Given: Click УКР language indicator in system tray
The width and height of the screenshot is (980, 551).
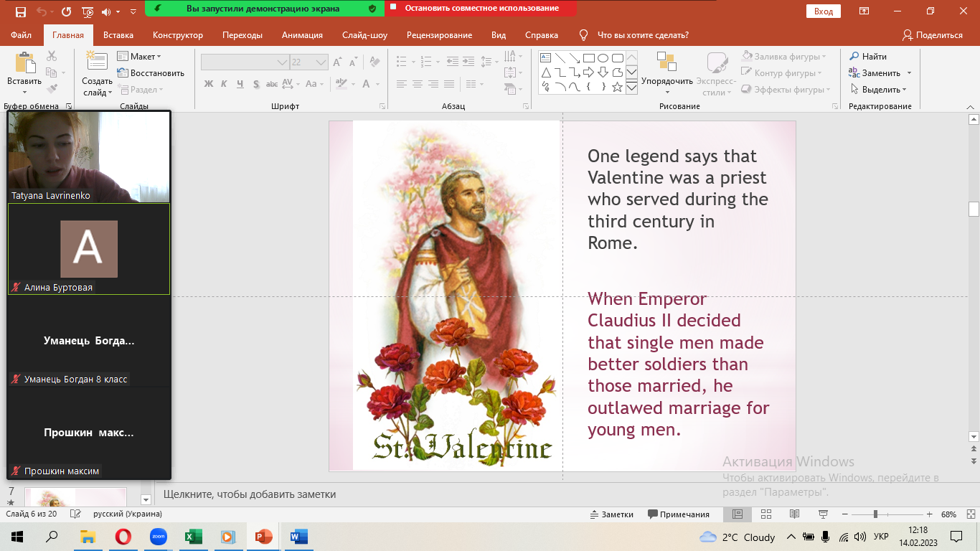Looking at the screenshot, I should tap(882, 537).
